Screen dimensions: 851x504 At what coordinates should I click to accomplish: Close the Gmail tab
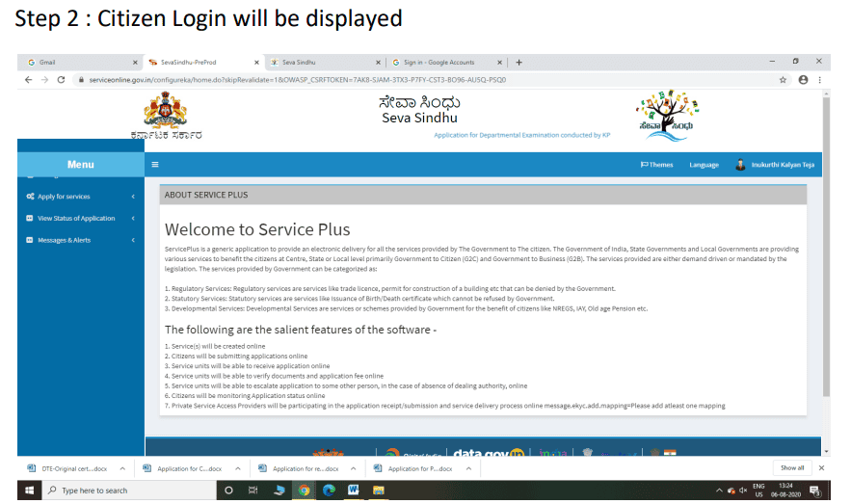(x=135, y=63)
